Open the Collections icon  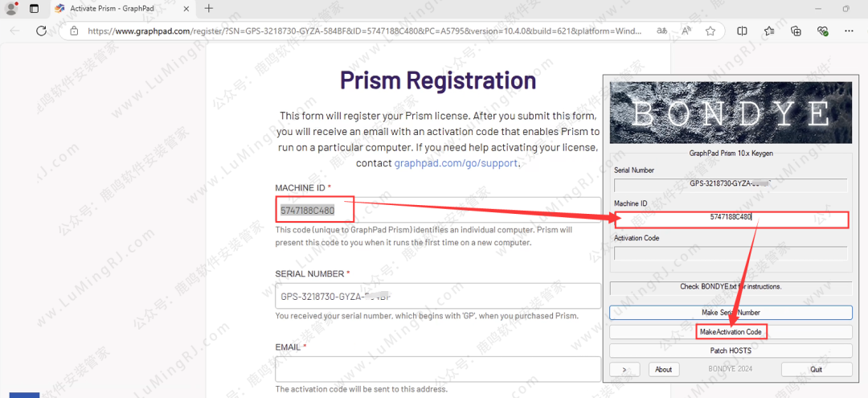[796, 31]
